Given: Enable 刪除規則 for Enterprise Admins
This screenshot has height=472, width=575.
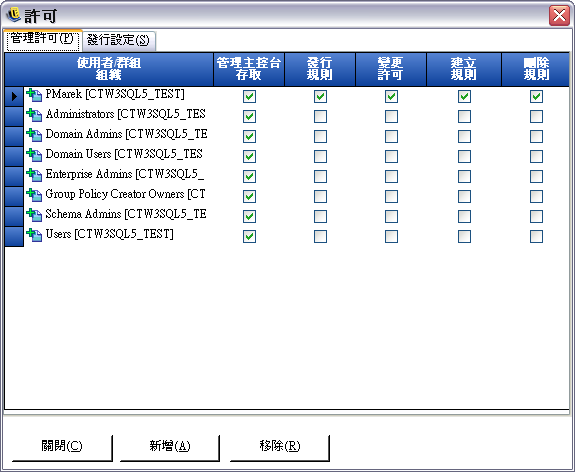Looking at the screenshot, I should pos(536,176).
